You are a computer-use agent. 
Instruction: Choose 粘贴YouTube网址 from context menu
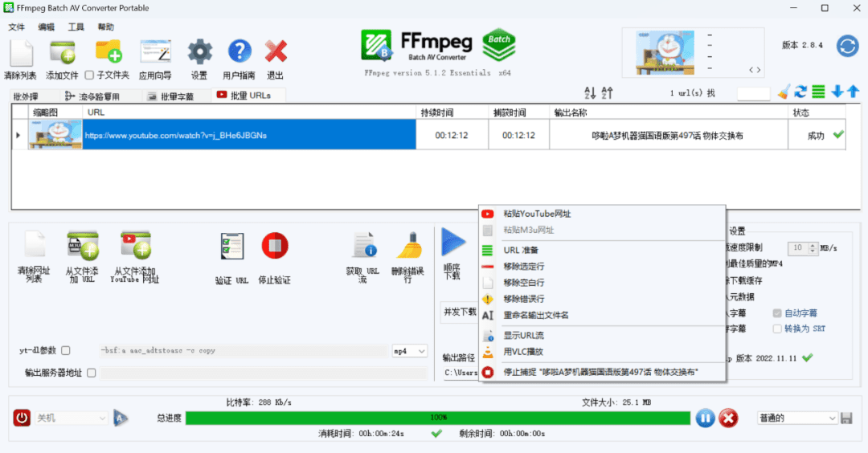pyautogui.click(x=537, y=214)
